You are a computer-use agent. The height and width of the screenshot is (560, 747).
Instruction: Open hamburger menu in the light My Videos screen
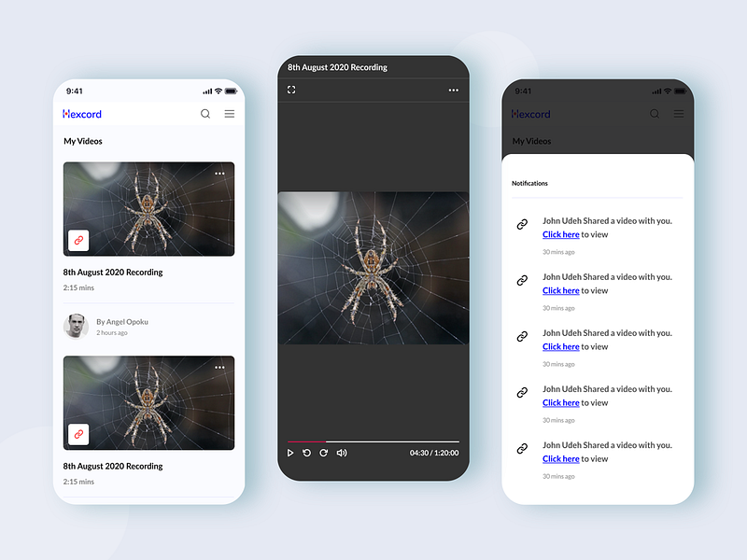230,114
